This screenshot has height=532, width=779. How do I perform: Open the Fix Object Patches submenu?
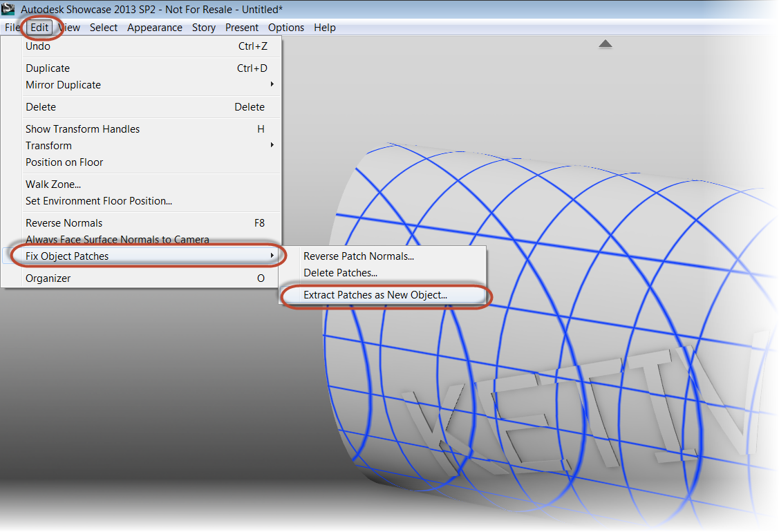66,256
